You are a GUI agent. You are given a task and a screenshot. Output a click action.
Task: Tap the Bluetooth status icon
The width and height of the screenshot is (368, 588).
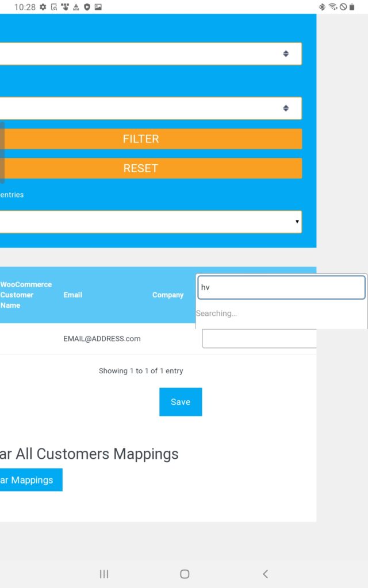pyautogui.click(x=322, y=7)
